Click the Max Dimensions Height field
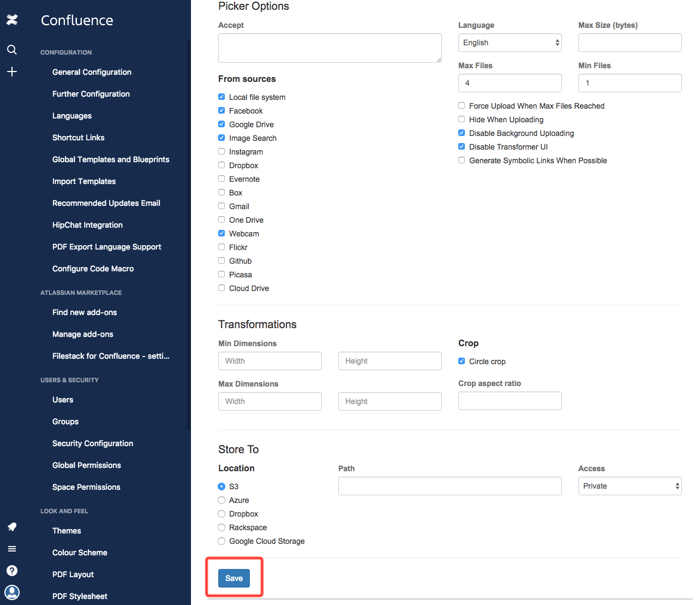This screenshot has height=605, width=700. (390, 401)
